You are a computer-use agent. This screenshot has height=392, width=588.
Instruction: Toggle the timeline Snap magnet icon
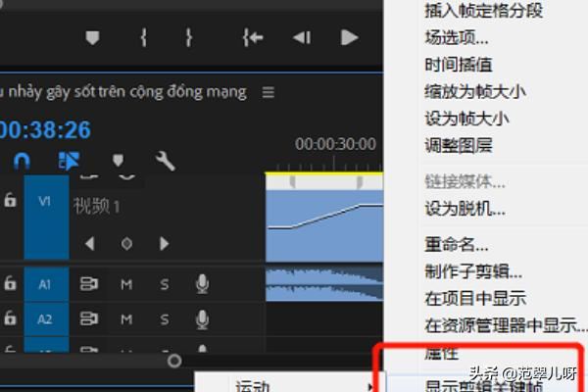coord(22,160)
